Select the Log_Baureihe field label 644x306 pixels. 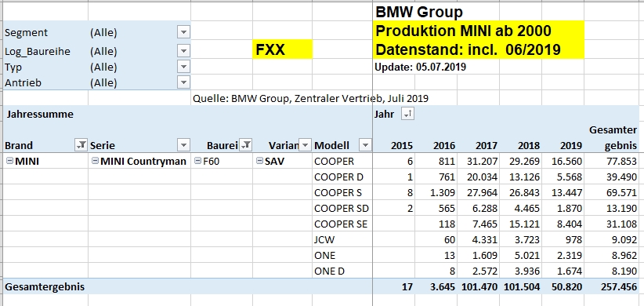tap(38, 52)
